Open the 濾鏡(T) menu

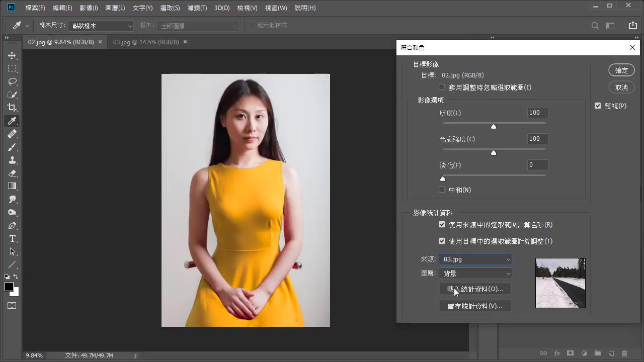pyautogui.click(x=197, y=8)
